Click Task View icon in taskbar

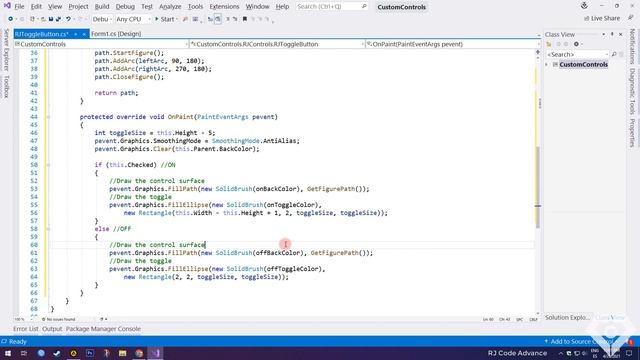click(24, 353)
